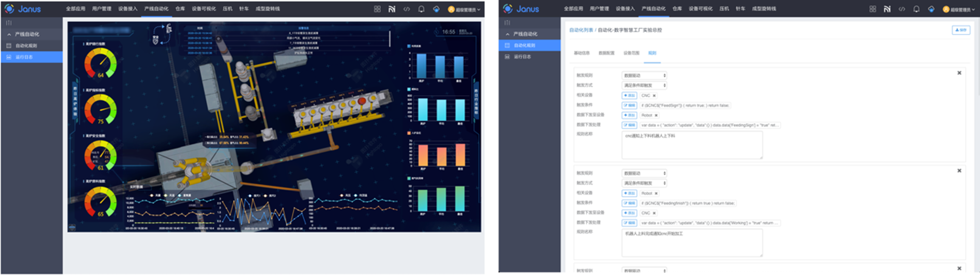Open the 触发规则 dropdown in the first rule

click(x=644, y=75)
